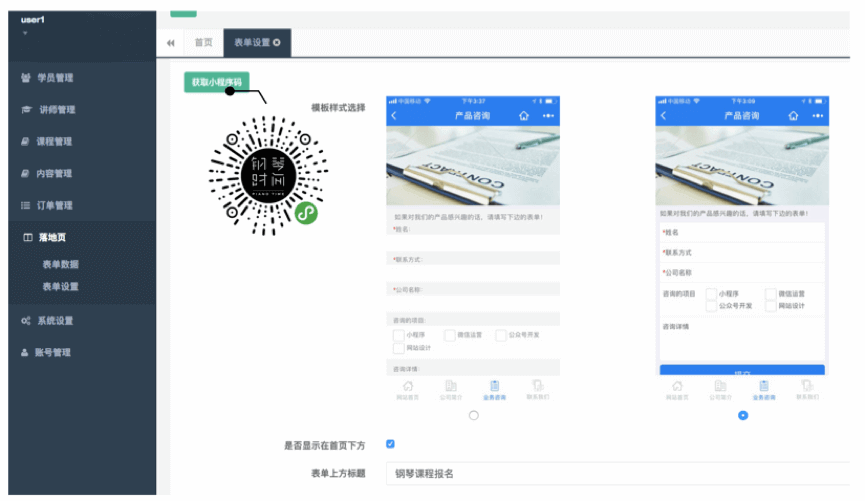The width and height of the screenshot is (865, 501).
Task: Click the 讲师管理 graduation cap icon
Action: (x=25, y=110)
